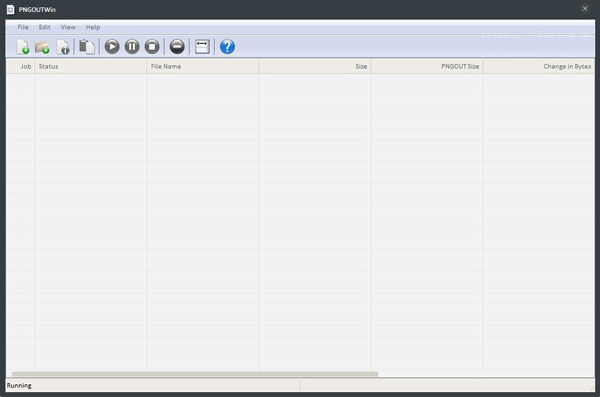Viewport: 600px width, 397px height.
Task: Click the Remove job minus icon
Action: tap(177, 47)
